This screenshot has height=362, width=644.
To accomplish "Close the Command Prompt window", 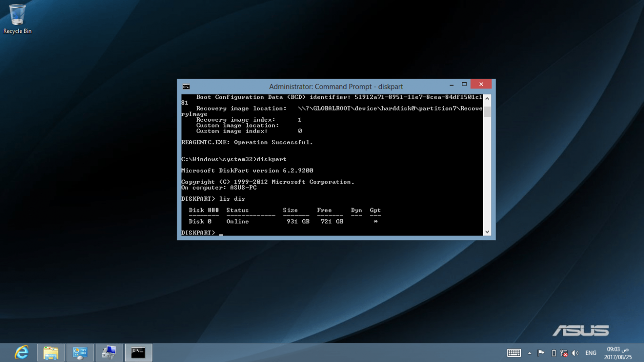I will 481,84.
